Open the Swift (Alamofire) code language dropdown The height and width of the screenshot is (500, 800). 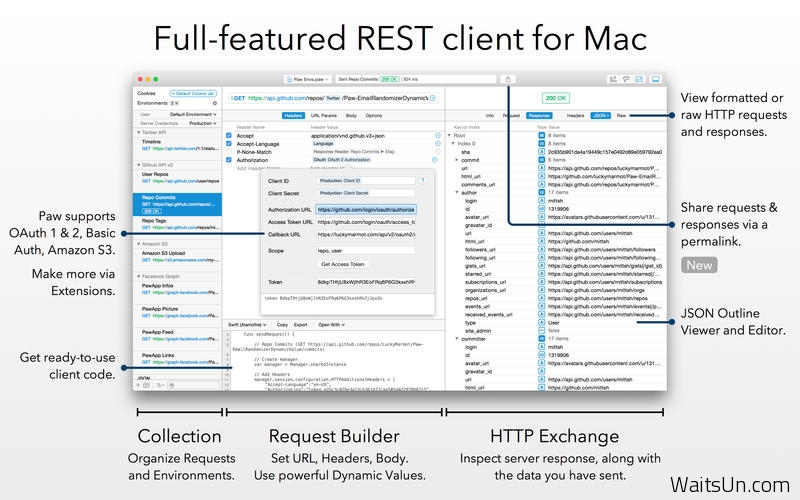(247, 324)
